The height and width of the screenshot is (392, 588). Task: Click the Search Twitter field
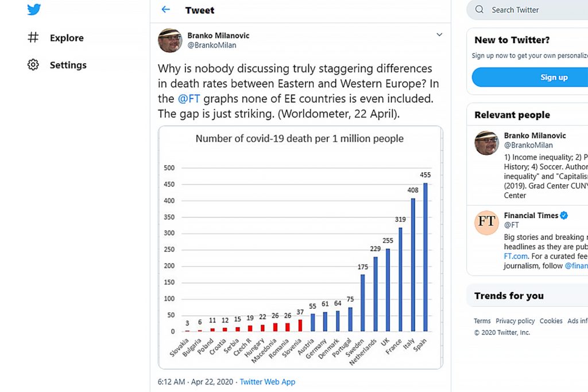pos(534,10)
